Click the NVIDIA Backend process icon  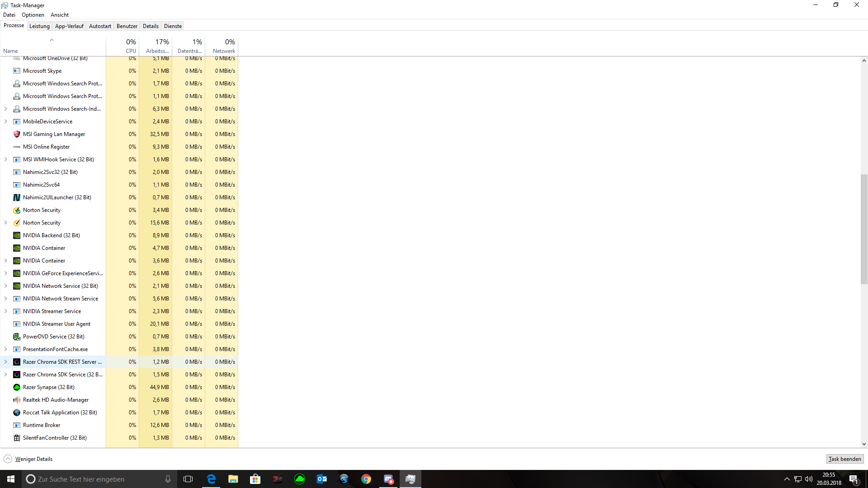pos(17,235)
